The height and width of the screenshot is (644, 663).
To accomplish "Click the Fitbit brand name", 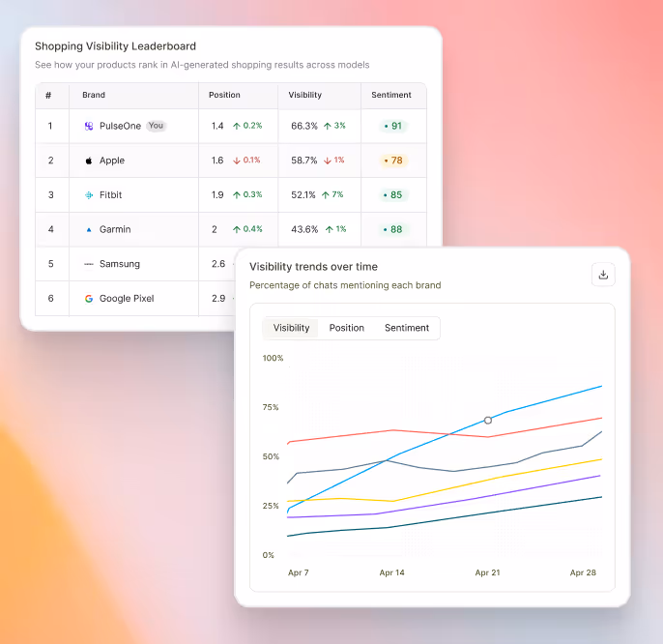I will tap(110, 195).
